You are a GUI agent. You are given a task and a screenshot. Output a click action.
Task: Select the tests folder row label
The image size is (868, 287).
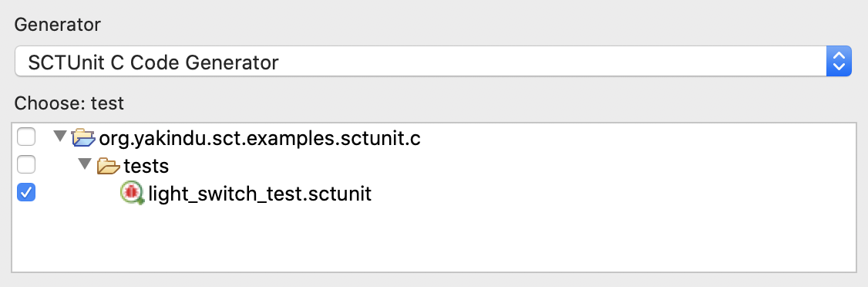click(x=146, y=166)
